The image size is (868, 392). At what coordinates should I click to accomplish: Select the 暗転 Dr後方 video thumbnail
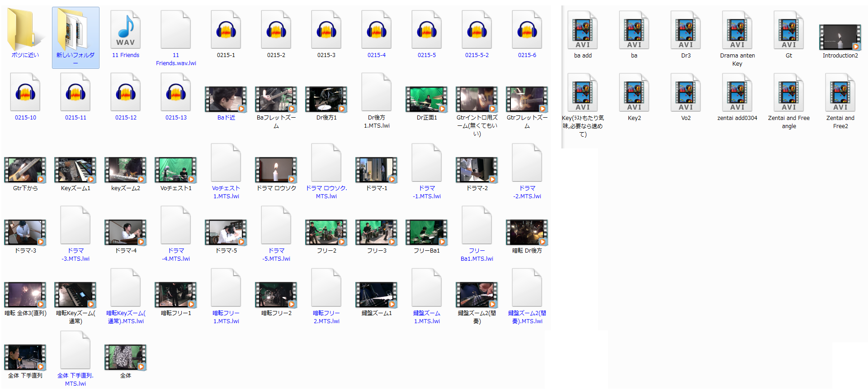click(x=527, y=232)
